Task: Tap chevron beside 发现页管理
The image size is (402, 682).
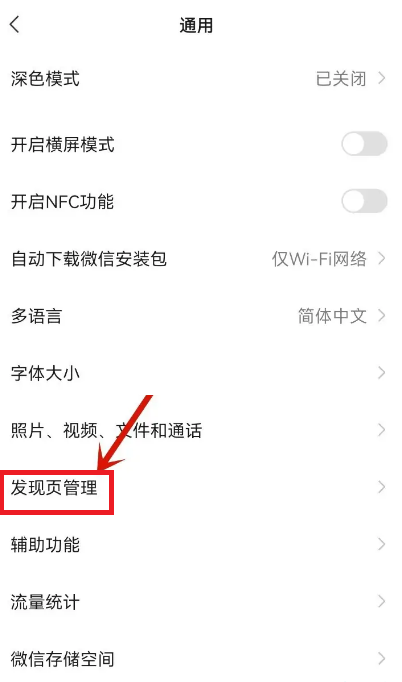Action: pos(382,487)
